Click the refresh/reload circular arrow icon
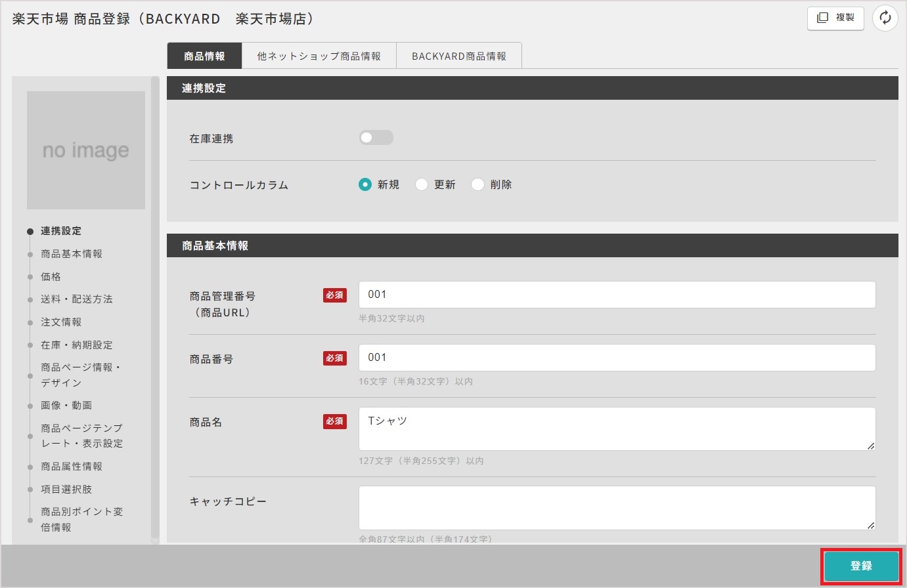 pyautogui.click(x=885, y=18)
